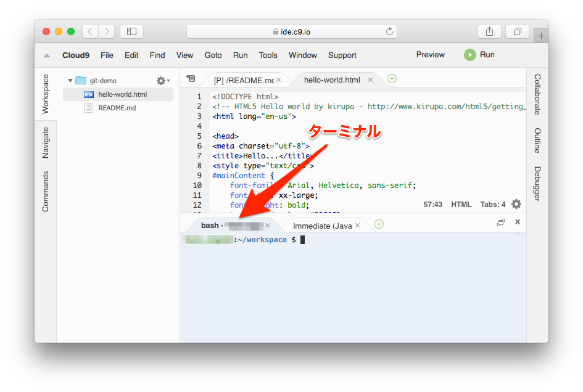
Task: Reload the page using the browser refresh icon
Action: [x=389, y=31]
